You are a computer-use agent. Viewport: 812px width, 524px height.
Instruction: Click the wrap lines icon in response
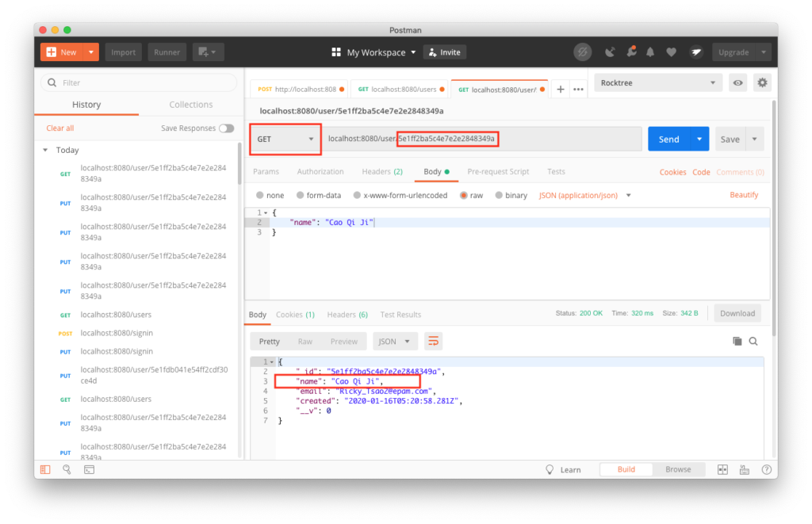434,341
